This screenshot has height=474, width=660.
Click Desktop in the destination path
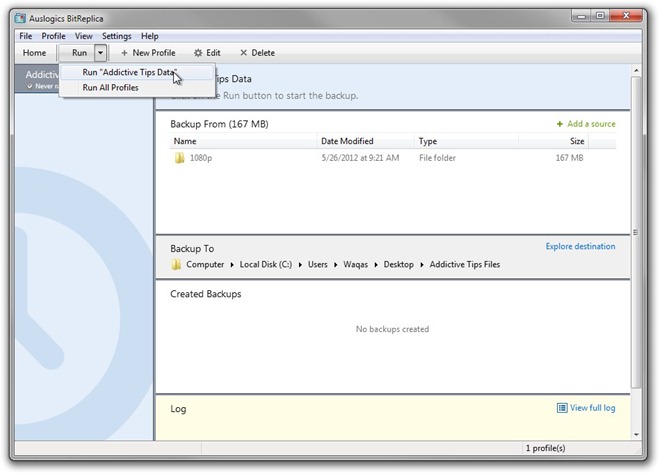398,264
